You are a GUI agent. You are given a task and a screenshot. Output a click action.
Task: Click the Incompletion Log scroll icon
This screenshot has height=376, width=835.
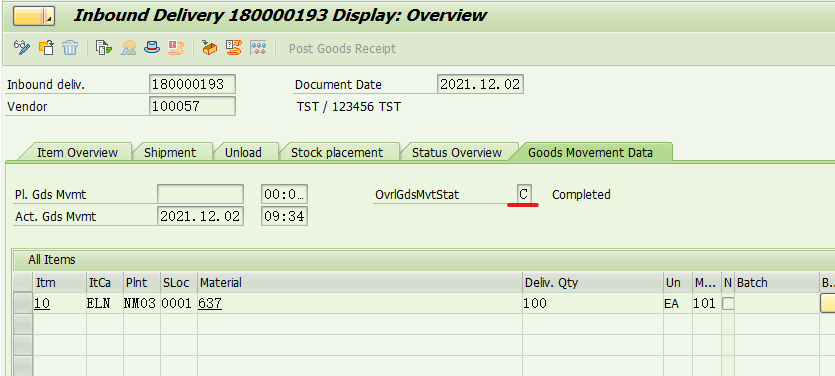tap(176, 48)
